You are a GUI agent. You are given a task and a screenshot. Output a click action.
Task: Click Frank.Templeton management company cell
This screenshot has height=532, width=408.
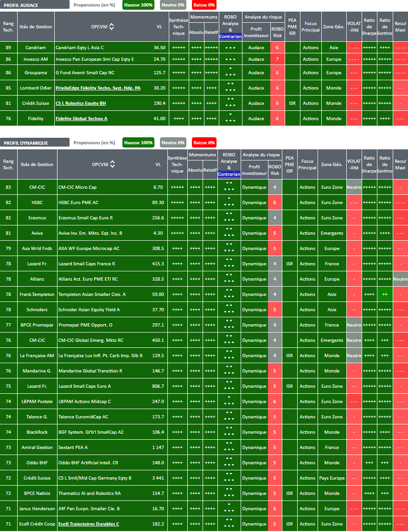[x=37, y=294]
